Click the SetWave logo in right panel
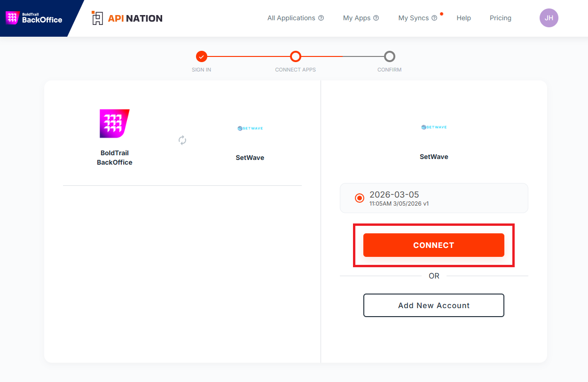The image size is (588, 382). (x=434, y=127)
